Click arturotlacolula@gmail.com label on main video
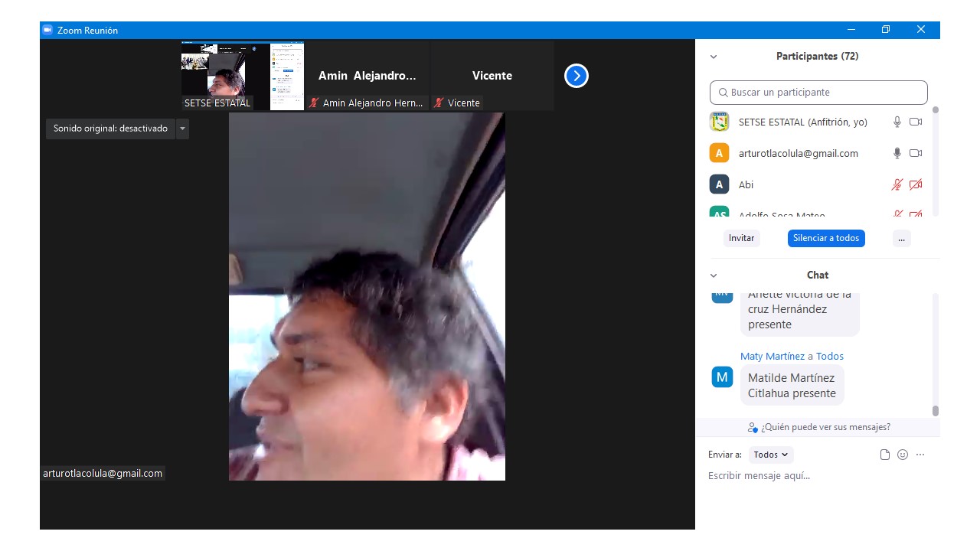 coord(103,474)
